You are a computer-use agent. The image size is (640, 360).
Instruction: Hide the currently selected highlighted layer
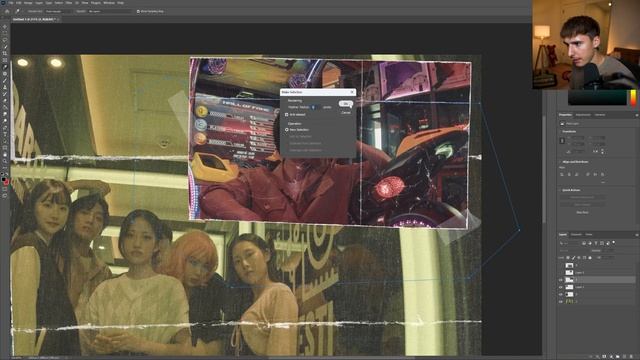(x=561, y=280)
